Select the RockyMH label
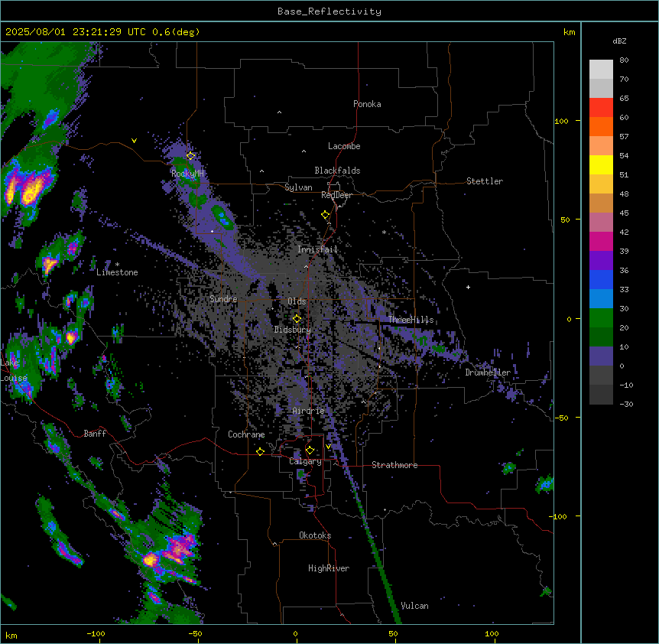The height and width of the screenshot is (644, 659). click(187, 174)
